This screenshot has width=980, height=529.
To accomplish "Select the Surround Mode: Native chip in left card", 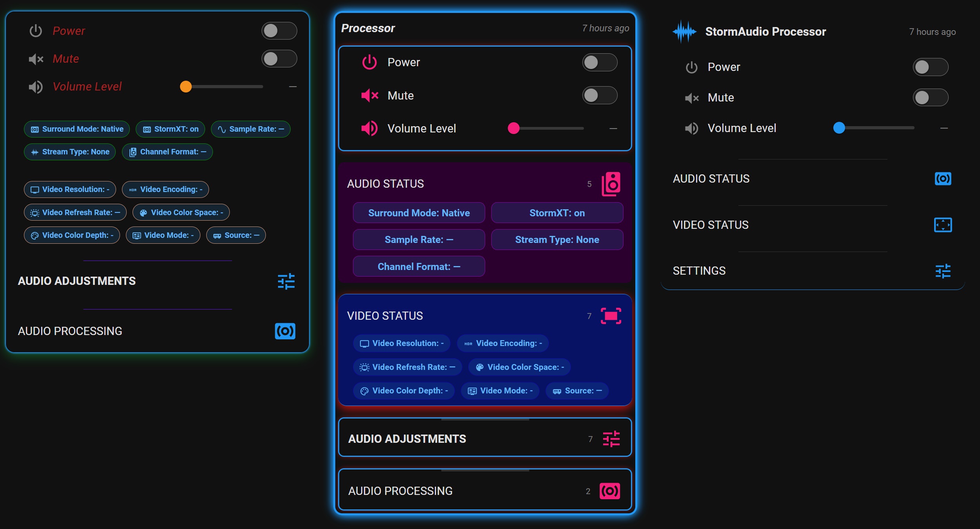I will [77, 129].
